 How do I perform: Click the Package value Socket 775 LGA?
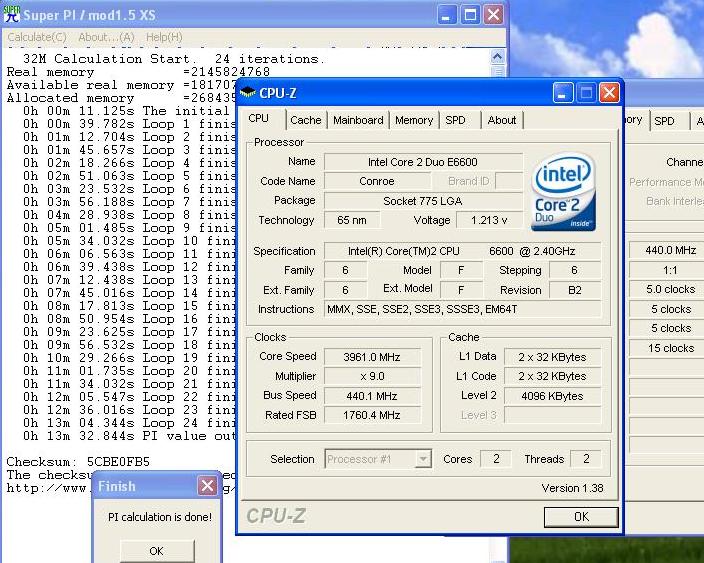coord(423,201)
